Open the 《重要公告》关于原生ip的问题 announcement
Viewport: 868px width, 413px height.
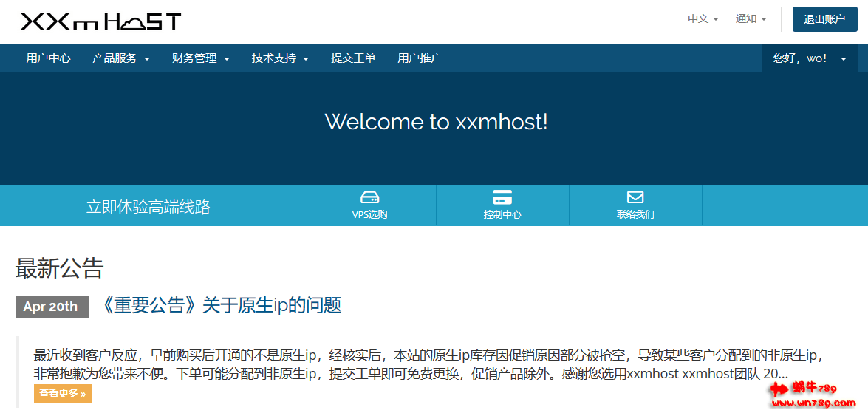220,306
